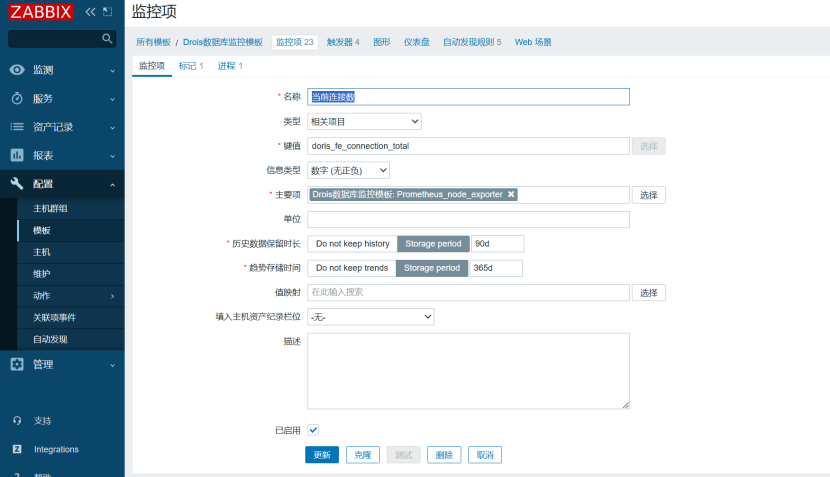Click the 单位 input field
This screenshot has width=830, height=477.
point(468,219)
